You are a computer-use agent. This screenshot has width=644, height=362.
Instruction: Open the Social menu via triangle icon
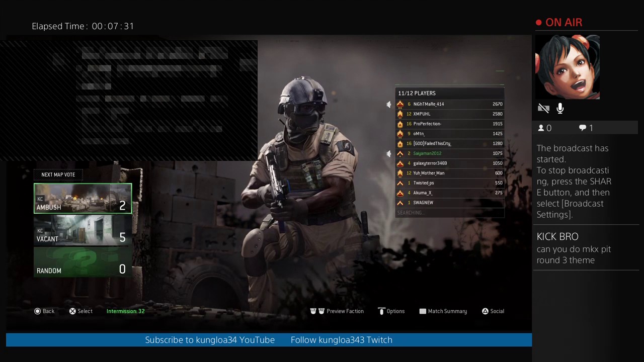485,311
